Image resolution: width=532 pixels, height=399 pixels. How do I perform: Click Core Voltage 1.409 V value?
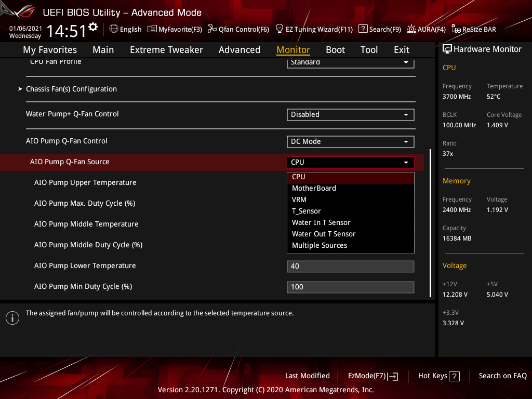(497, 125)
